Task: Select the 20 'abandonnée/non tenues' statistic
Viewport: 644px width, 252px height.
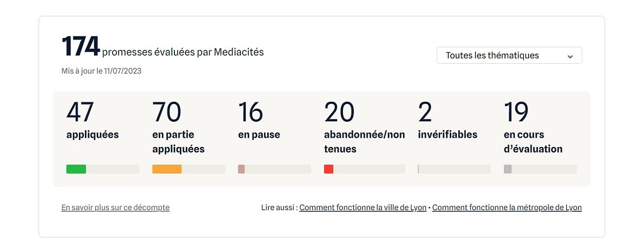Action: click(x=339, y=112)
